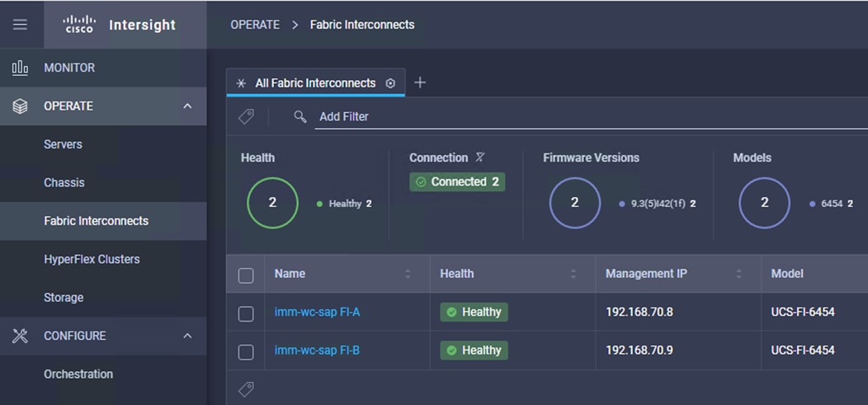
Task: Check the imm-wc-sap FI-B row checkbox
Action: pyautogui.click(x=246, y=352)
